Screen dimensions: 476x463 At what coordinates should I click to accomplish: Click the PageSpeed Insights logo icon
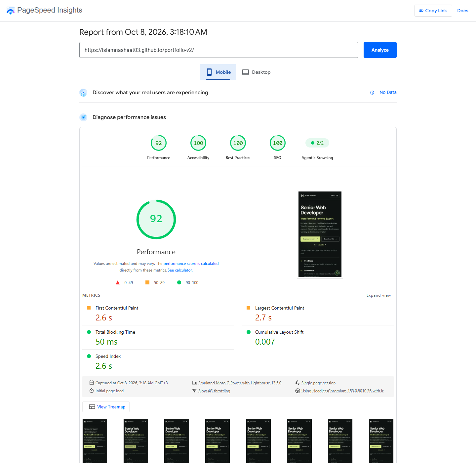(x=11, y=11)
